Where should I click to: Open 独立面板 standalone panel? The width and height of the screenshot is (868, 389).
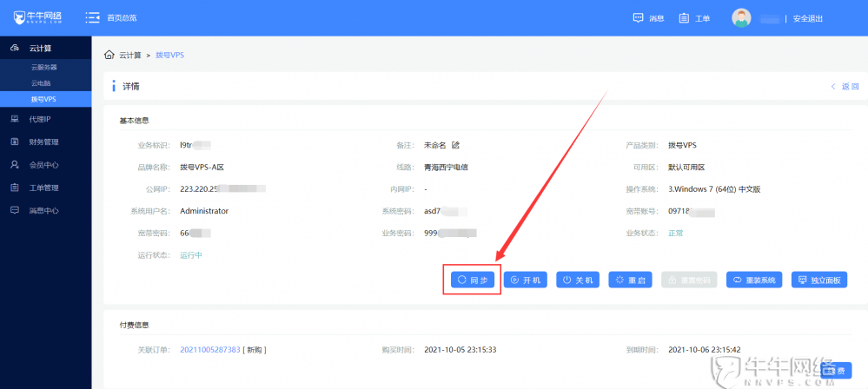click(819, 280)
